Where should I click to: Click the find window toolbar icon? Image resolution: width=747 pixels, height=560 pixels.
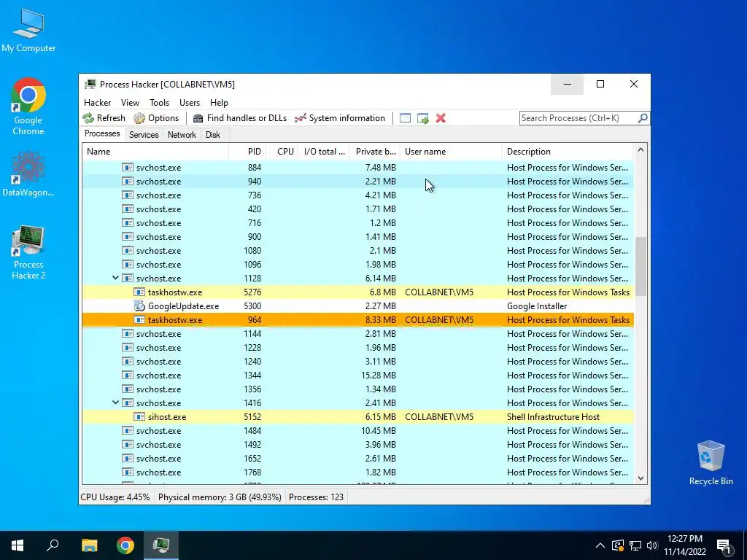(405, 118)
